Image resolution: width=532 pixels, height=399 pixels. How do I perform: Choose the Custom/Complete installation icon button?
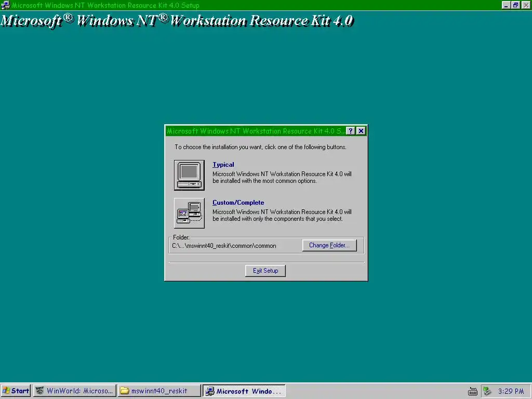(x=189, y=213)
